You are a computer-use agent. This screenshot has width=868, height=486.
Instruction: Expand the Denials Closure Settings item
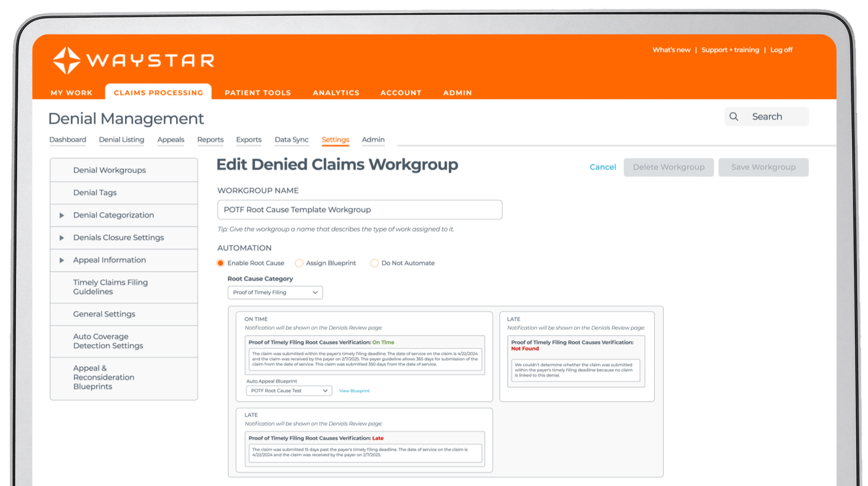pos(62,238)
